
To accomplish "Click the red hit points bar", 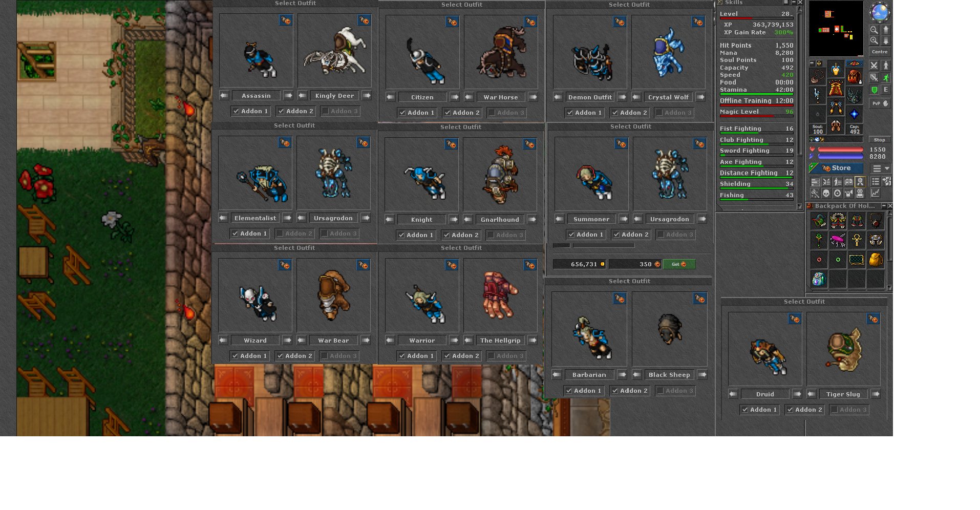I will [840, 150].
